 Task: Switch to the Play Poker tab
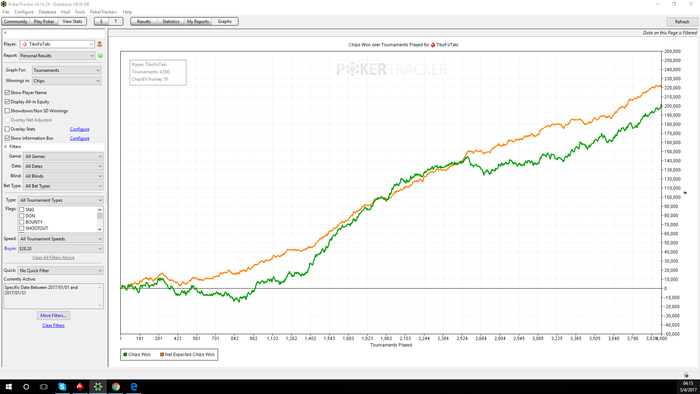pos(44,21)
